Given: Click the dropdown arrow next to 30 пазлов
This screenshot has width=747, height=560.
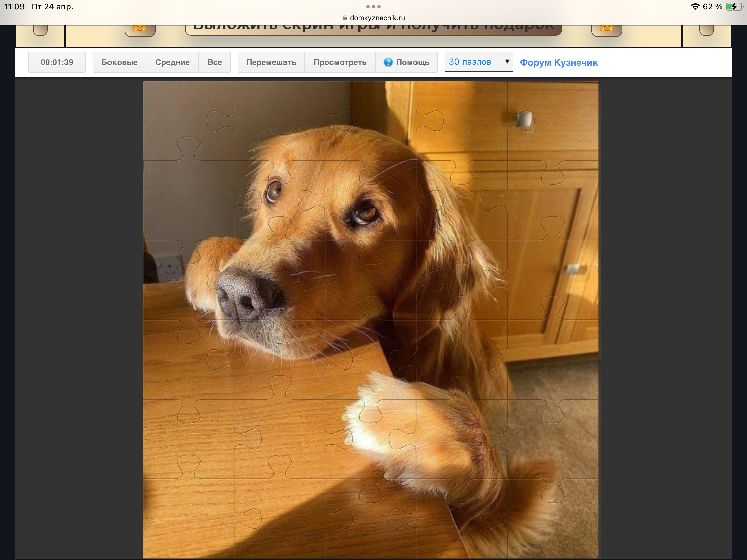Looking at the screenshot, I should coord(507,62).
